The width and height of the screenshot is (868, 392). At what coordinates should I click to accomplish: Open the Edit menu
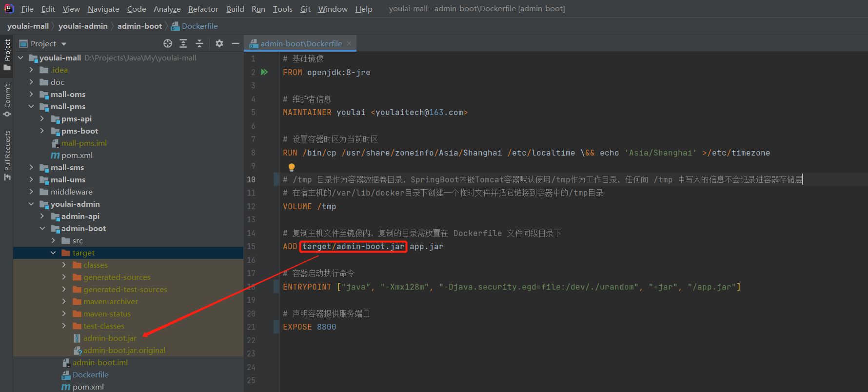tap(48, 9)
